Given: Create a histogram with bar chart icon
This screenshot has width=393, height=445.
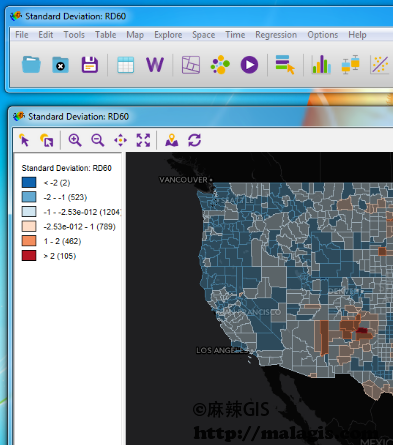Looking at the screenshot, I should click(x=321, y=65).
